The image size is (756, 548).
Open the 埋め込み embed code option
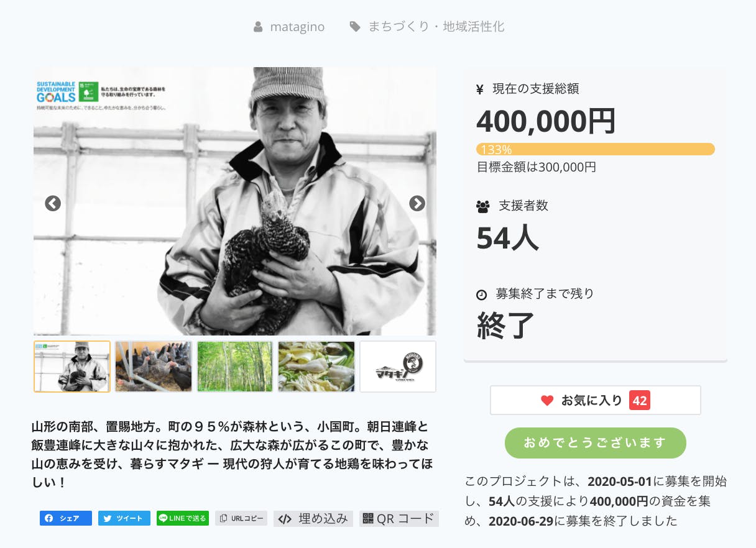click(313, 518)
